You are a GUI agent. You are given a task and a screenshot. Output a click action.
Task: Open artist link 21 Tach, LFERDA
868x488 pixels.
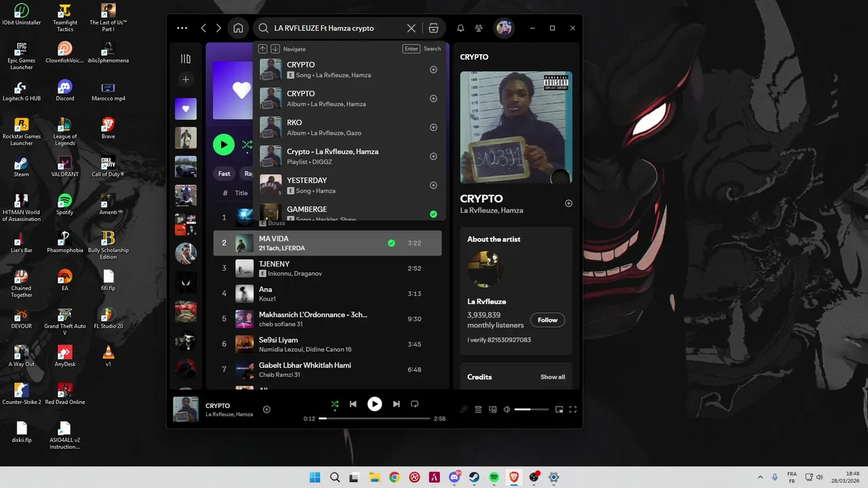click(282, 248)
